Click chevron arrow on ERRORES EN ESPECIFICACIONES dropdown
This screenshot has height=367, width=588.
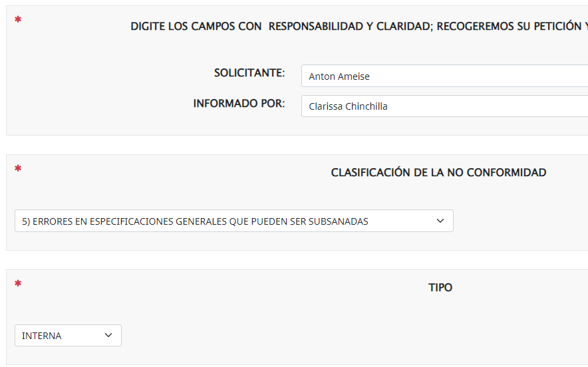point(440,221)
